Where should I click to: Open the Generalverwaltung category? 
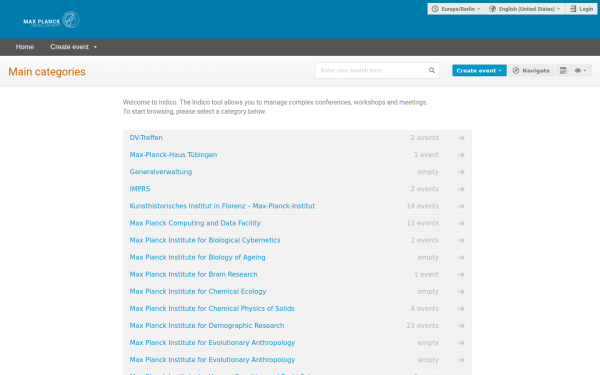161,172
